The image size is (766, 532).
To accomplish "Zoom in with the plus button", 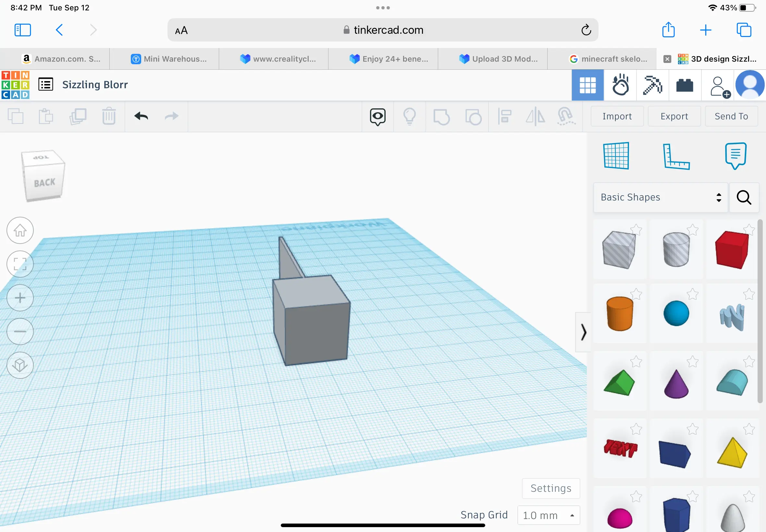I will click(20, 298).
